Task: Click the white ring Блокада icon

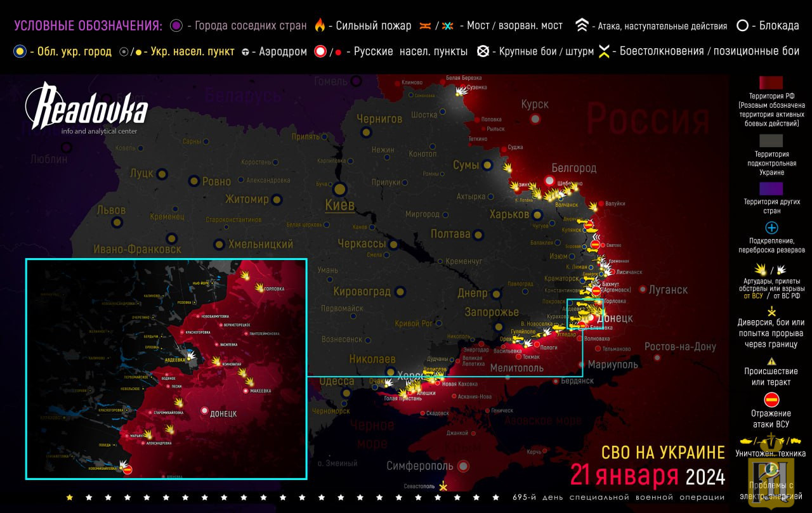Action: 742,26
